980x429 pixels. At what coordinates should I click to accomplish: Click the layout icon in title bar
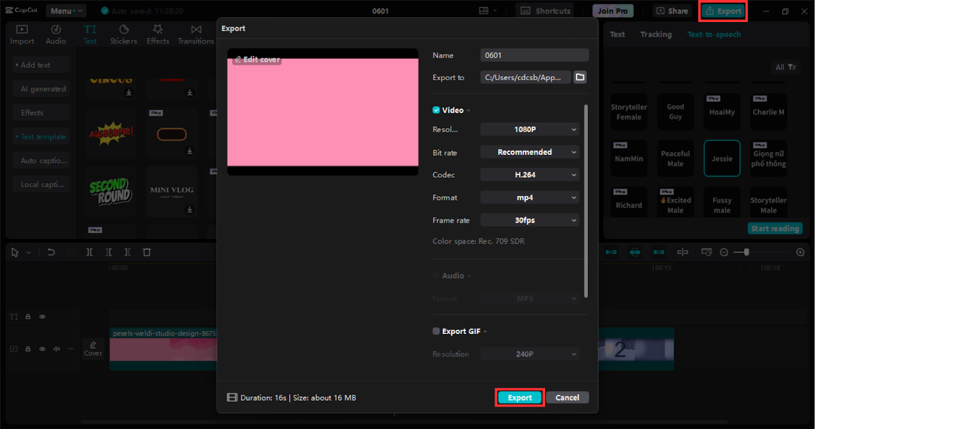click(484, 10)
